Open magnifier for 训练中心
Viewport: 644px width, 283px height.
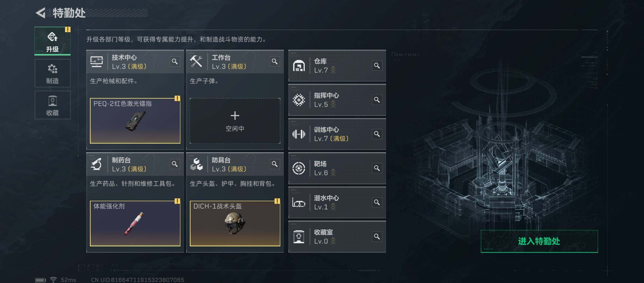pos(377,134)
